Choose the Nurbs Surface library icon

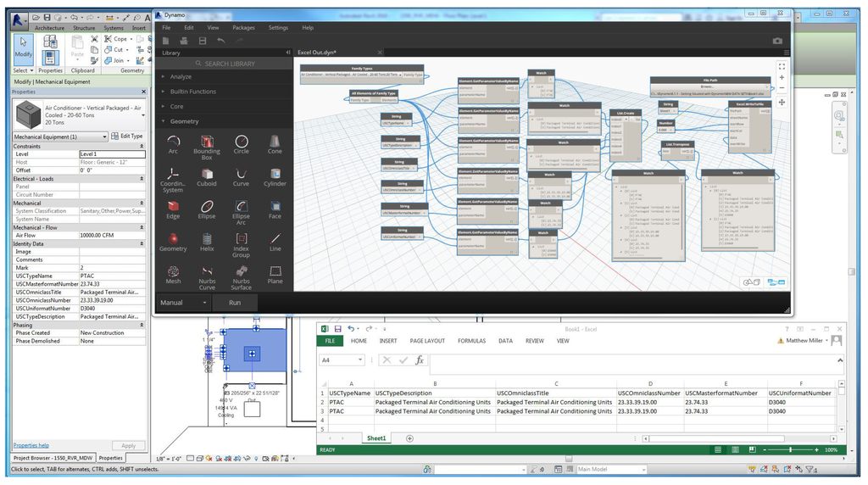point(241,271)
